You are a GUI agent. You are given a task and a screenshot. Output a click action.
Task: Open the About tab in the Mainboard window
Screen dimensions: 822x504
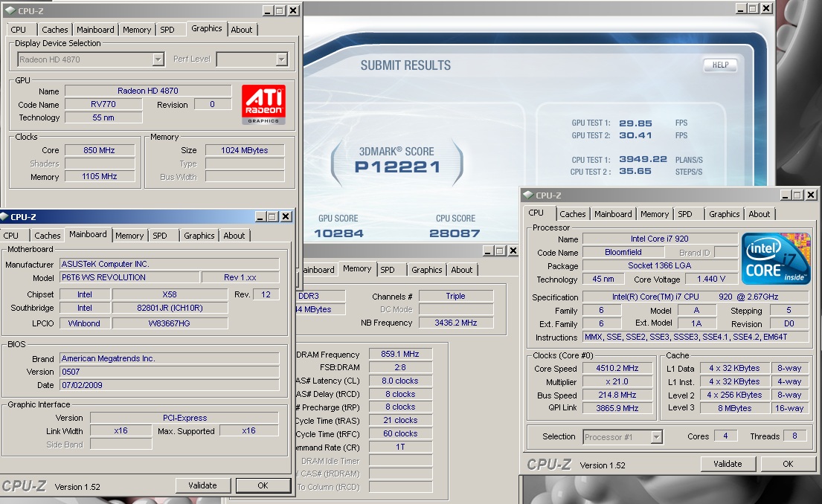[234, 236]
